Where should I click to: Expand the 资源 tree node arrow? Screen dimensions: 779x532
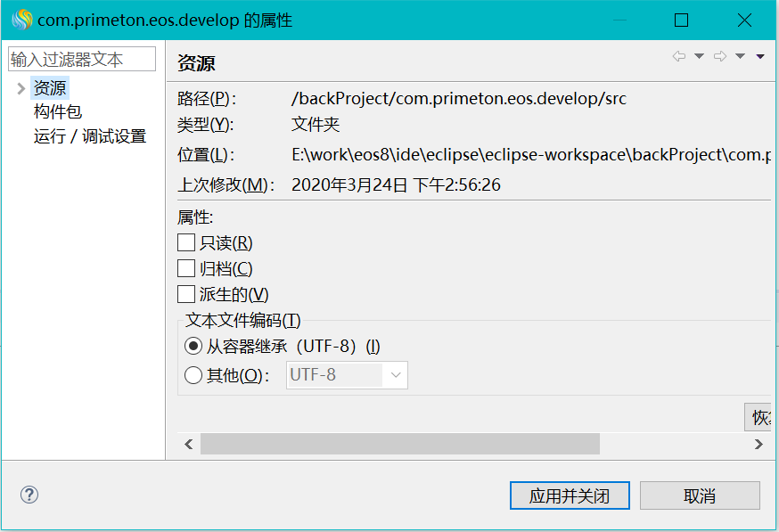[20, 88]
